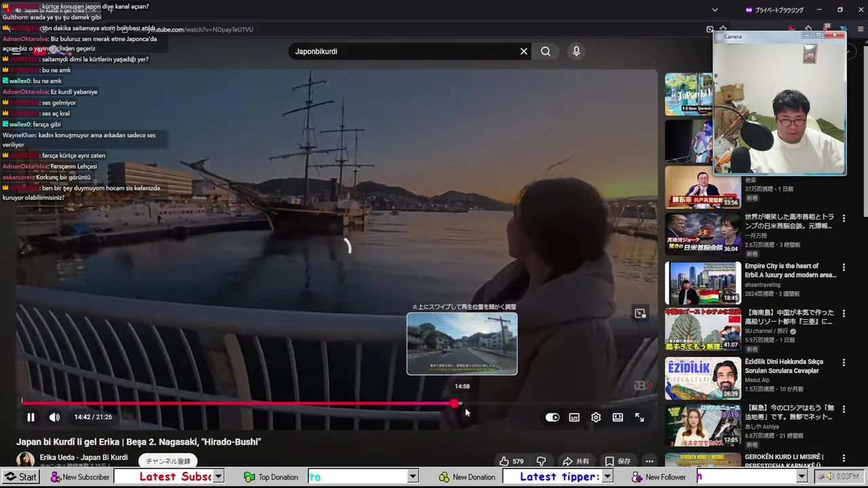Open Empire City Erbil video thumbnail
The height and width of the screenshot is (488, 868).
tap(703, 283)
